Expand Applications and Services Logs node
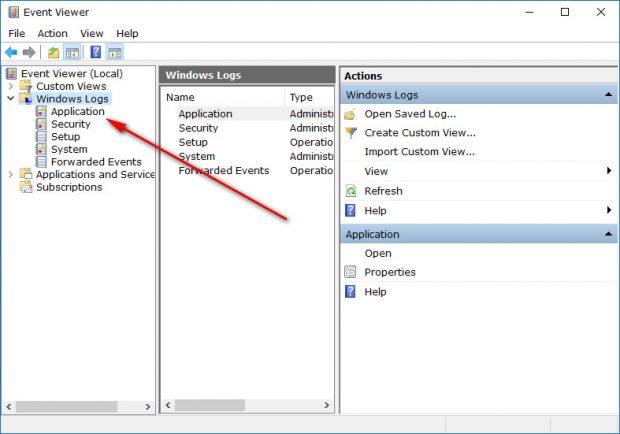 (11, 174)
